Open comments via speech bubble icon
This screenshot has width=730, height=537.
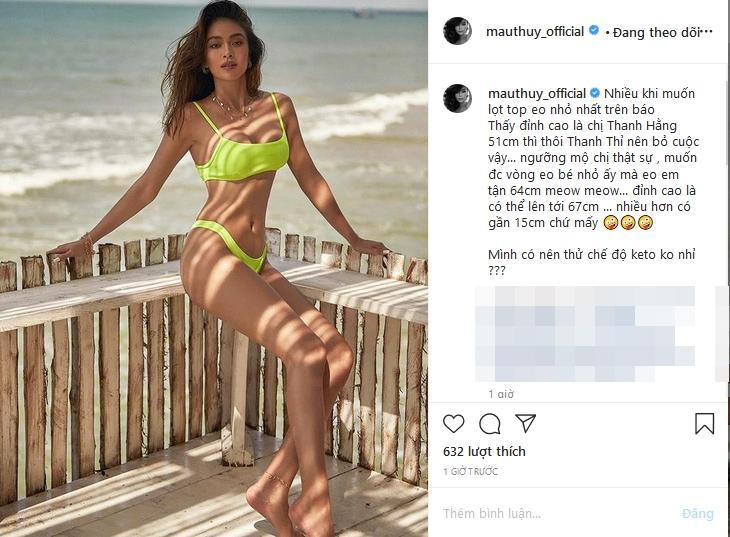[x=490, y=423]
